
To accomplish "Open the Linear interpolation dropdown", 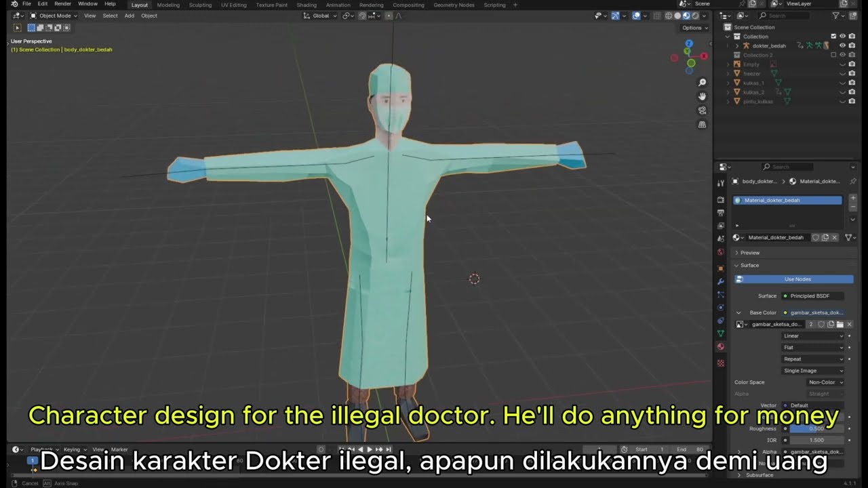I will click(x=813, y=335).
